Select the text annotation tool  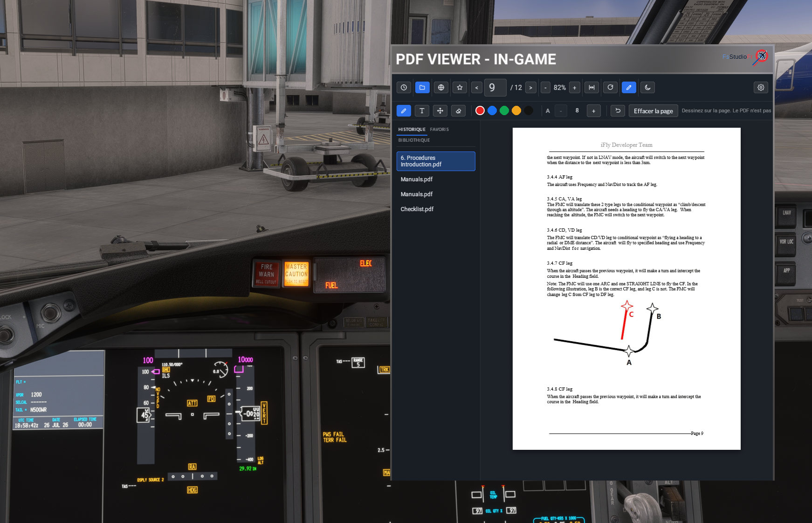pyautogui.click(x=422, y=111)
